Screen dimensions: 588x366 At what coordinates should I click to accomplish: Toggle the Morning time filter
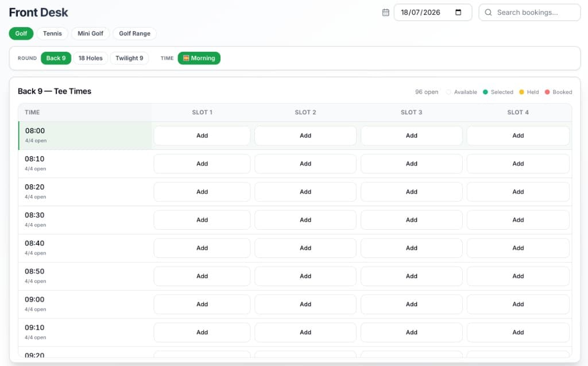[199, 58]
